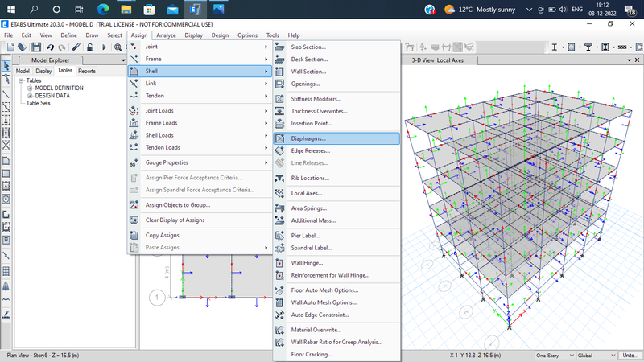Screen dimensions: 644x362
Task: Open the Analyze menu
Action: [166, 35]
